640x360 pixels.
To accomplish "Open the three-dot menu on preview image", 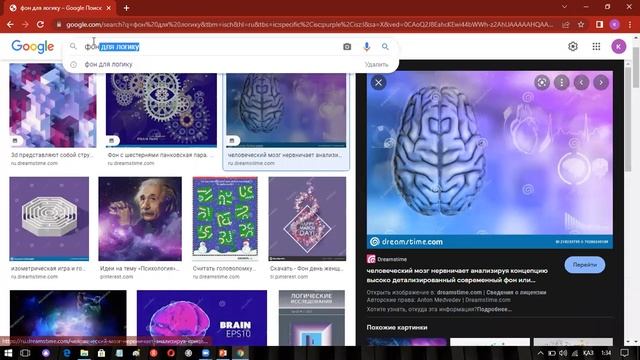I will tap(562, 82).
